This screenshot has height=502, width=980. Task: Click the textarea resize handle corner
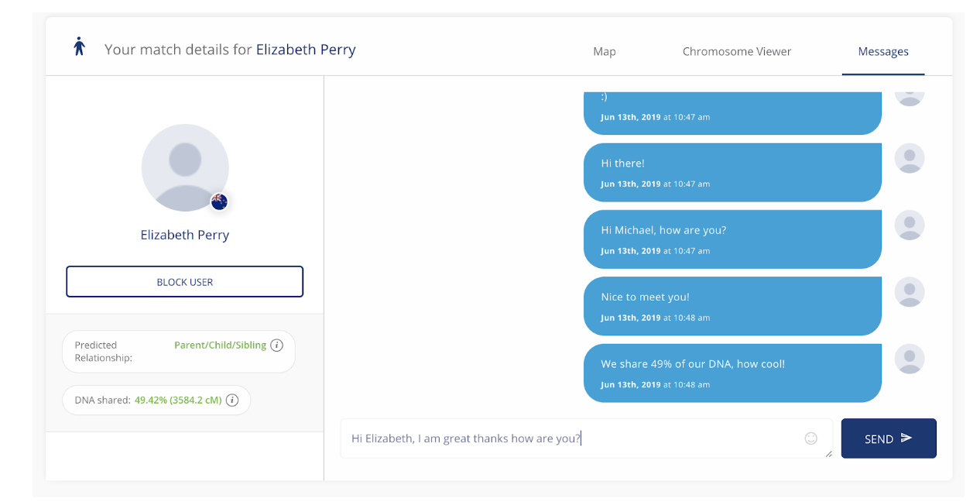[x=828, y=454]
